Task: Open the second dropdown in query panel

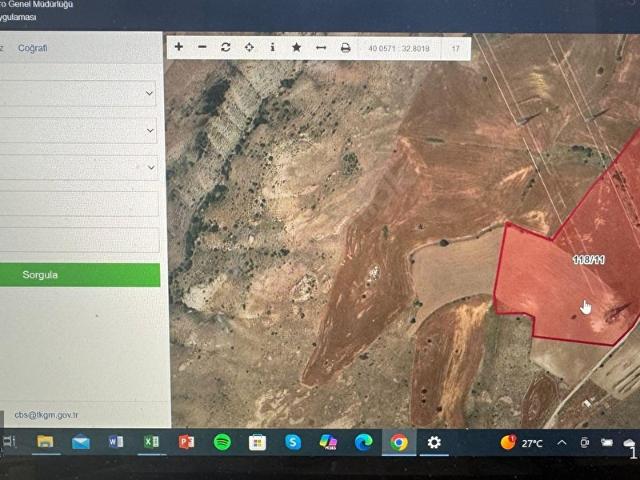Action: [x=80, y=130]
